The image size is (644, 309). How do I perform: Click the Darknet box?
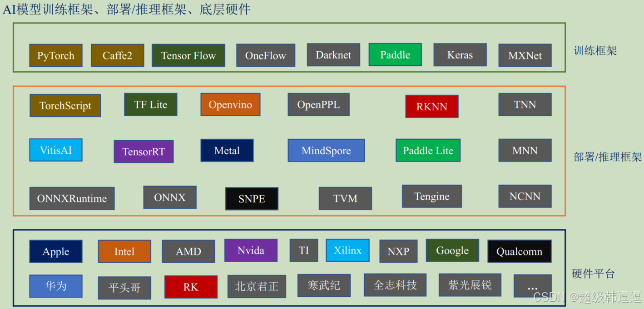pyautogui.click(x=333, y=55)
